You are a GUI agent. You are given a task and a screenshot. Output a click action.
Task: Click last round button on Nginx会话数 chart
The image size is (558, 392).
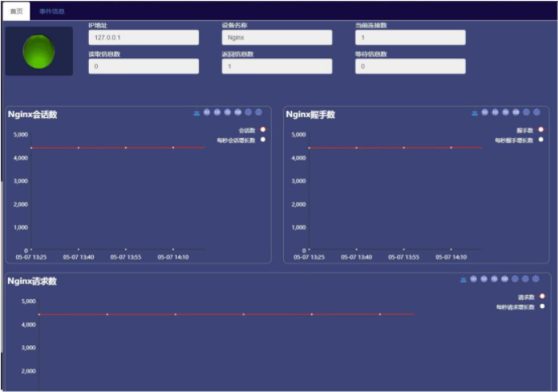[259, 112]
